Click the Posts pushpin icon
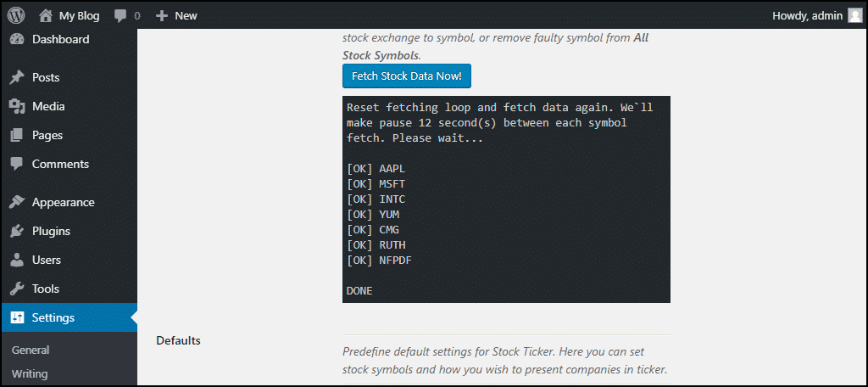 tap(17, 77)
